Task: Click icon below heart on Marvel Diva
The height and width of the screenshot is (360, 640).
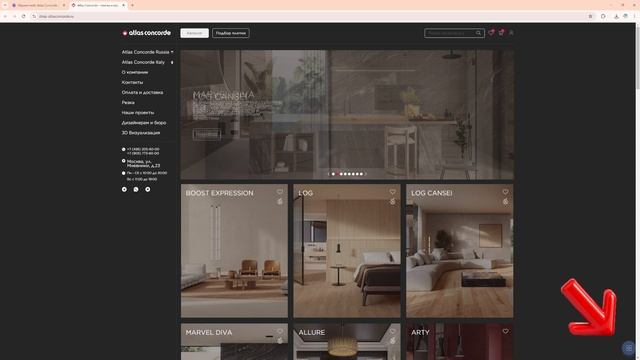Action: click(280, 340)
